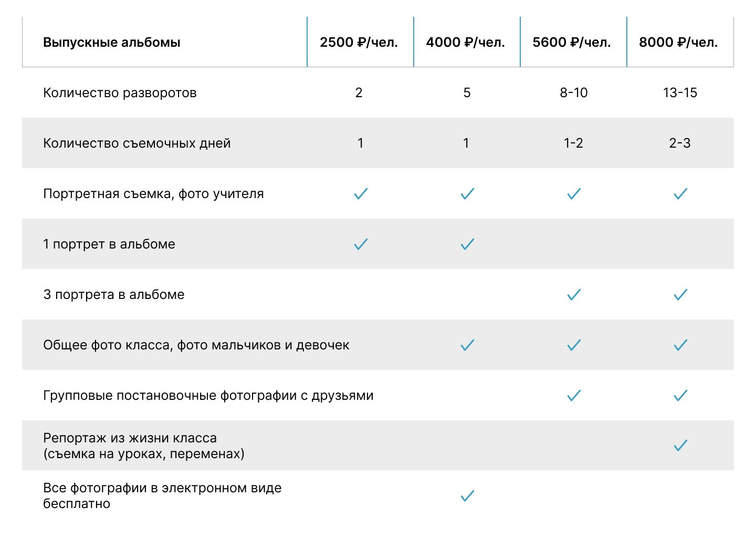This screenshot has width=756, height=538.
Task: Click checkmark for teacher photo in 8000 ₽ column
Action: click(x=680, y=194)
